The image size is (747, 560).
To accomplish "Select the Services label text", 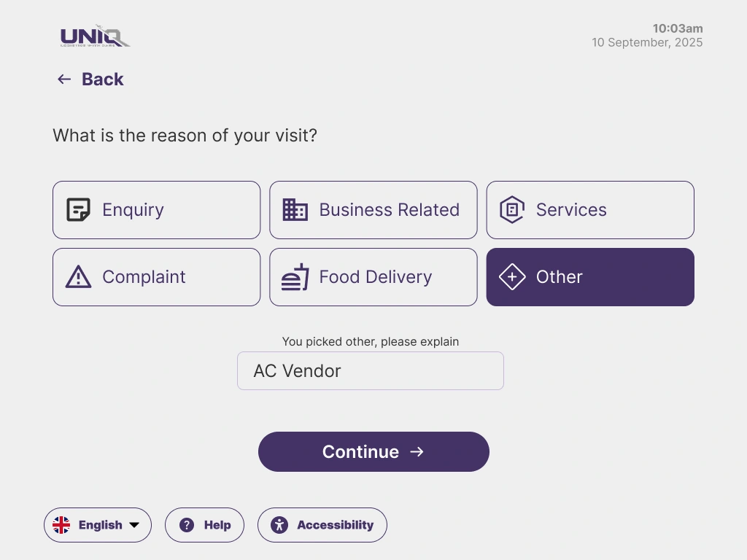I will pos(571,210).
